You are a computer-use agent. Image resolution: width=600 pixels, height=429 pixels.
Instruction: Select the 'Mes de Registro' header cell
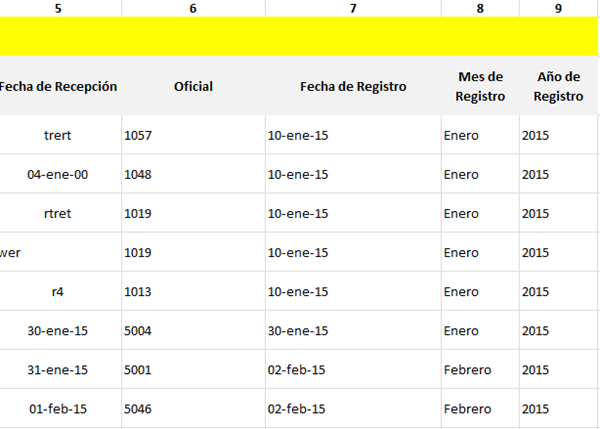click(480, 86)
